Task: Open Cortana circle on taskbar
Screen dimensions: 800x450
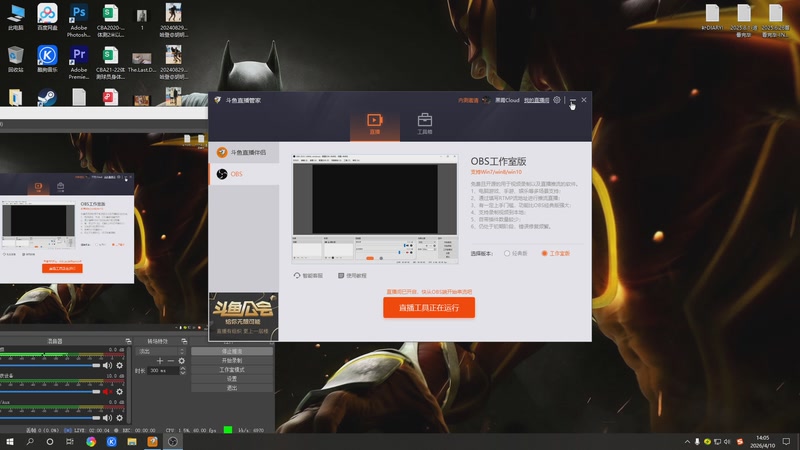Action: [49, 441]
